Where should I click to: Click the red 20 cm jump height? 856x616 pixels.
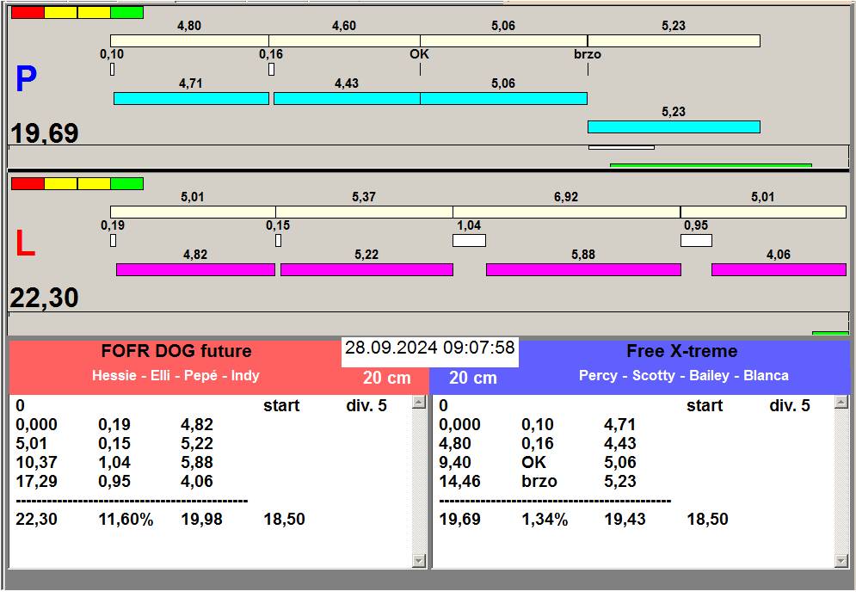(x=386, y=378)
